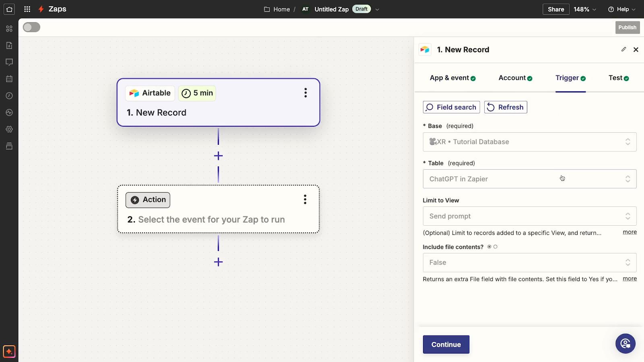The image size is (644, 362).
Task: Open the Zapier home icon
Action: point(9,9)
